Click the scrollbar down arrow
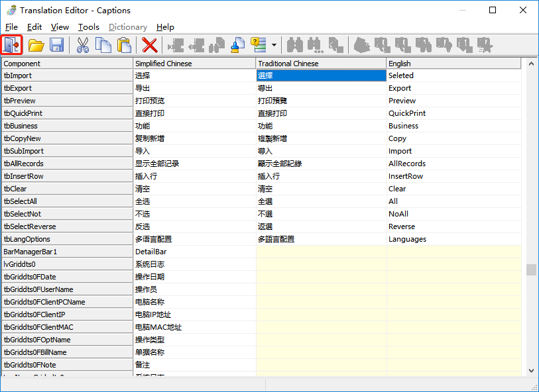Viewport: 539px width, 392px height. (x=531, y=371)
